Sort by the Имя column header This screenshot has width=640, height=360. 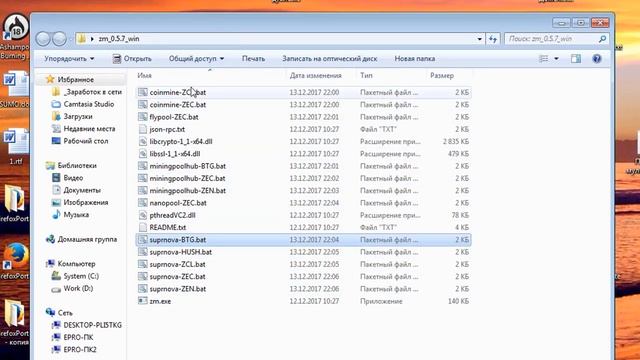[x=210, y=76]
